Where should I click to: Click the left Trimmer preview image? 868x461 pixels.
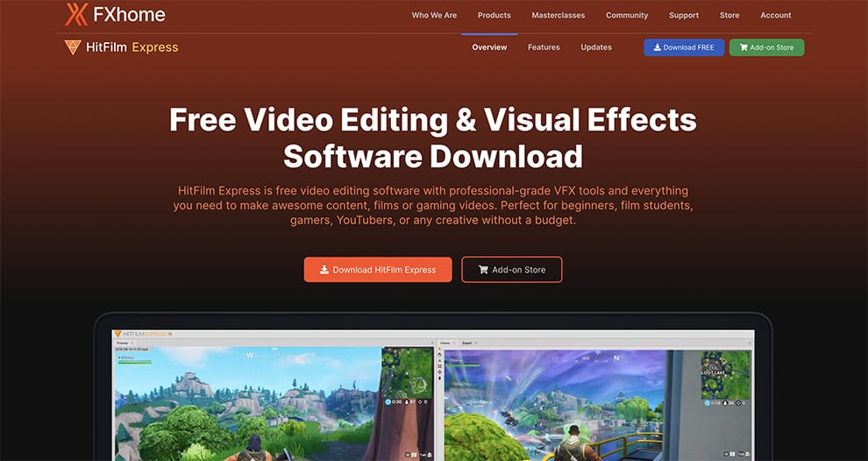tap(274, 404)
